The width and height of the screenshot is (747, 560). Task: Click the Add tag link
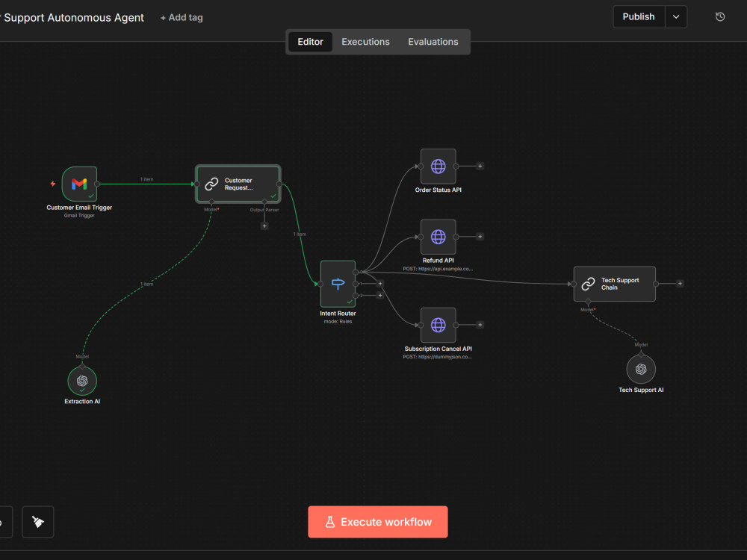(x=182, y=18)
